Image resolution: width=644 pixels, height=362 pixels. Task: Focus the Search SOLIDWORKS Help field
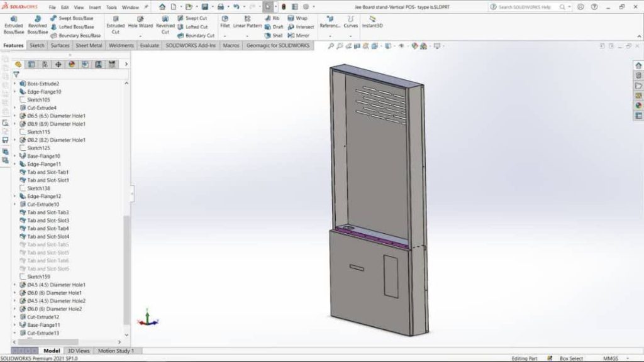[x=525, y=7]
